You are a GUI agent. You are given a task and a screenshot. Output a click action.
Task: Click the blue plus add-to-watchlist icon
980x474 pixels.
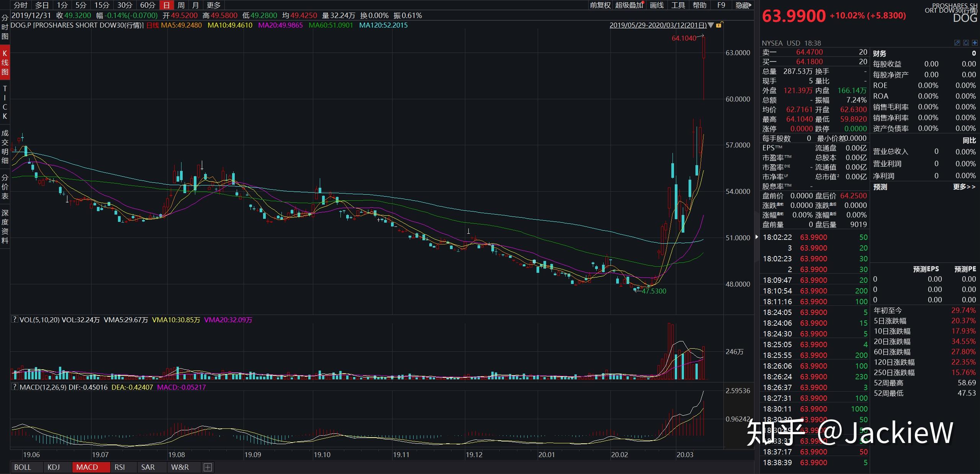[x=975, y=43]
